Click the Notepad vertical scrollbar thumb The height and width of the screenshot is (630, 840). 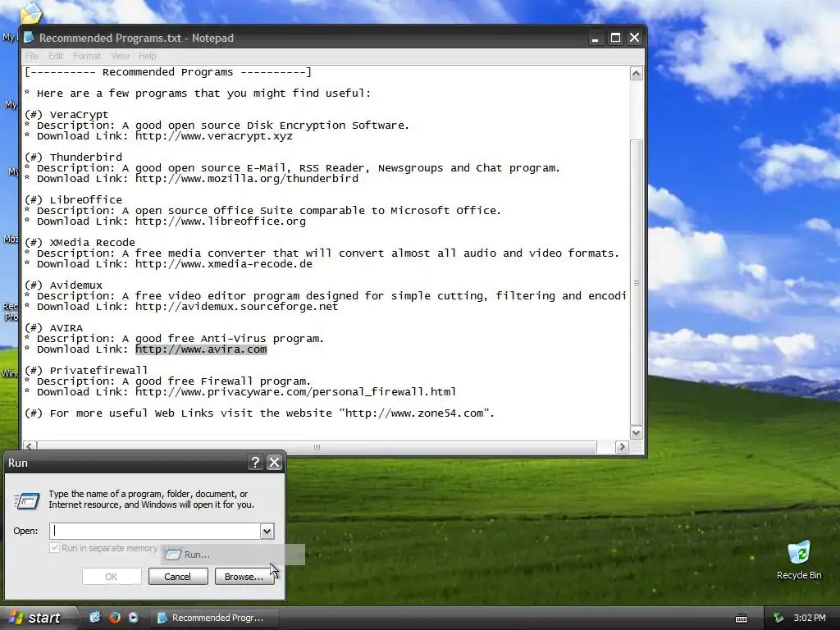[636, 282]
